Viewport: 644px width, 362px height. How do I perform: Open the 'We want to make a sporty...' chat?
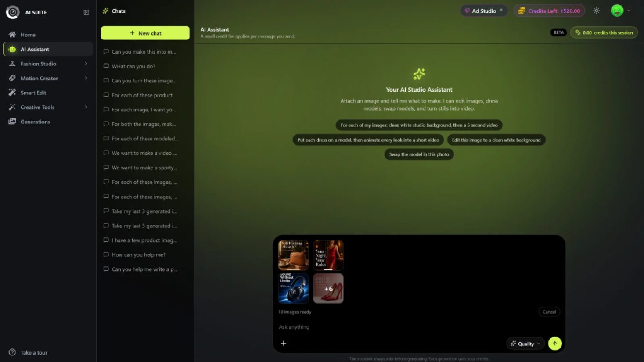(x=145, y=168)
